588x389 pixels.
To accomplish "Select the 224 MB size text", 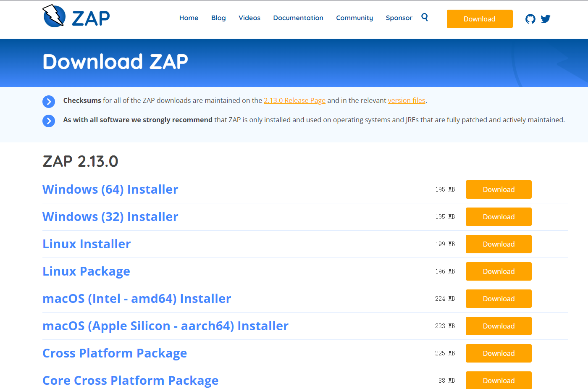I will tap(445, 299).
